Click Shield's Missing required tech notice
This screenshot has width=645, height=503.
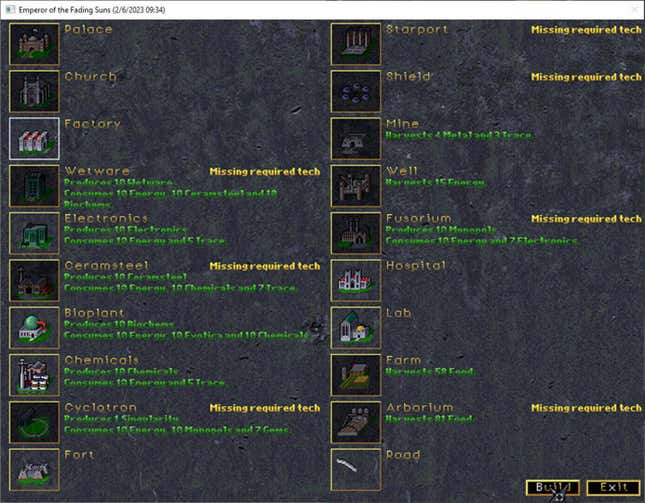pos(586,77)
